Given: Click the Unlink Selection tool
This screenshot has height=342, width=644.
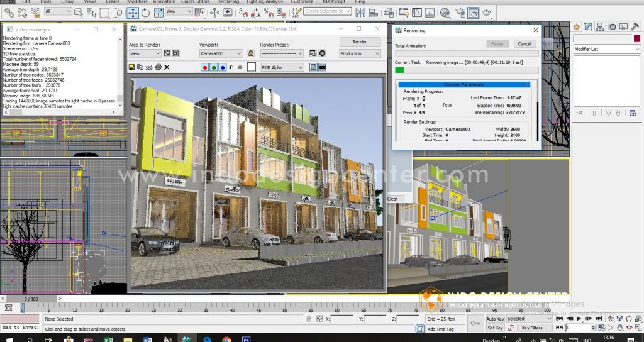Looking at the screenshot, I should coord(22,13).
